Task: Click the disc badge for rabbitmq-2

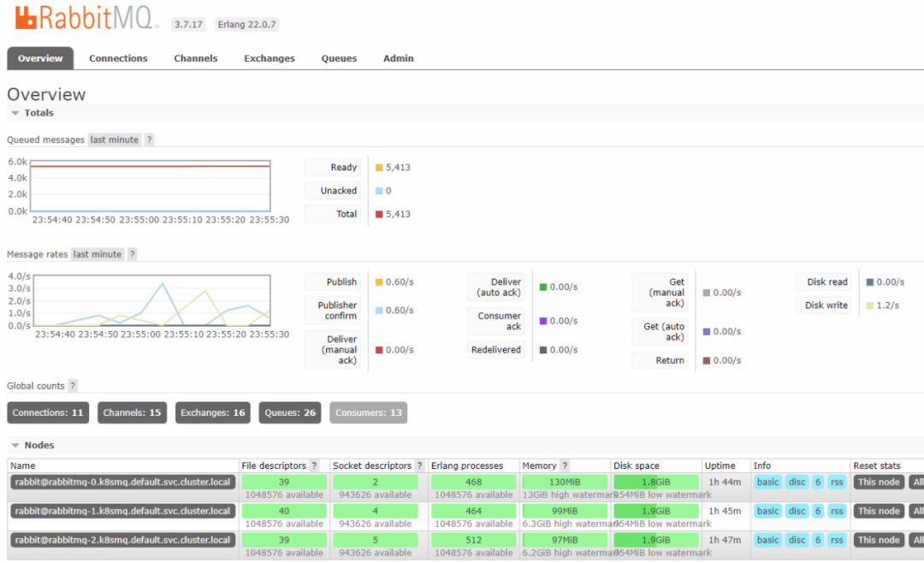Action: pyautogui.click(x=797, y=540)
